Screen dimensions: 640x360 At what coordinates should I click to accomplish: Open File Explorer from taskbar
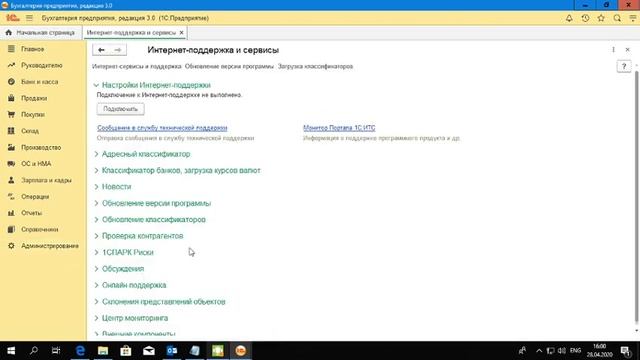pos(103,351)
